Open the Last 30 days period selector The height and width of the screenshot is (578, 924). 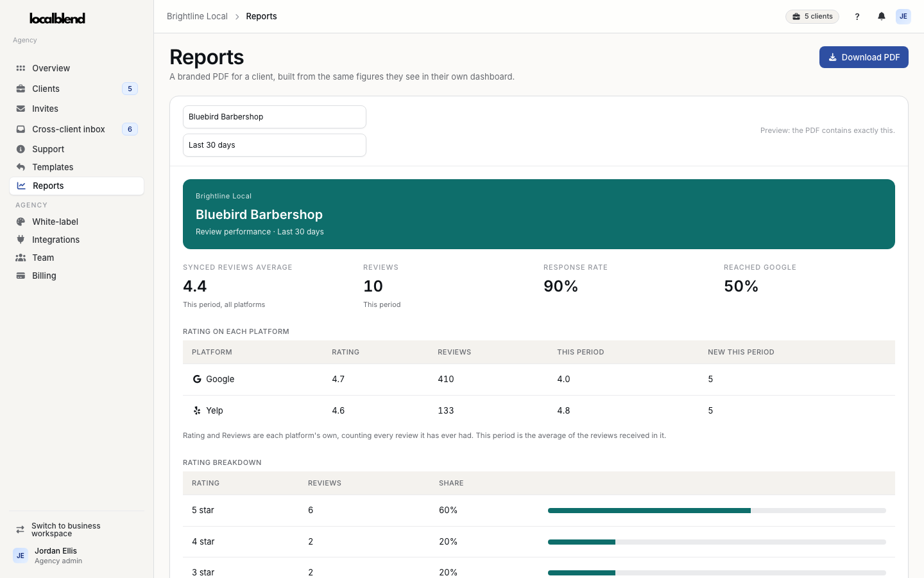point(275,145)
